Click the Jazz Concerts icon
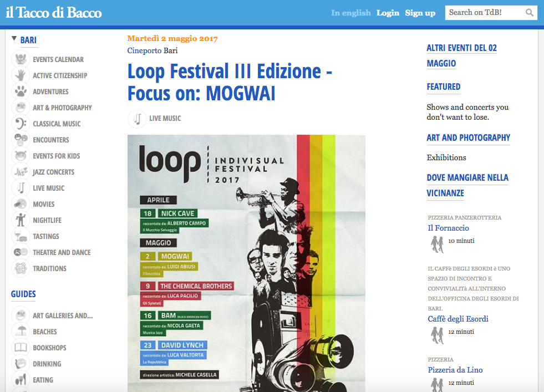This screenshot has width=544, height=392. (21, 171)
